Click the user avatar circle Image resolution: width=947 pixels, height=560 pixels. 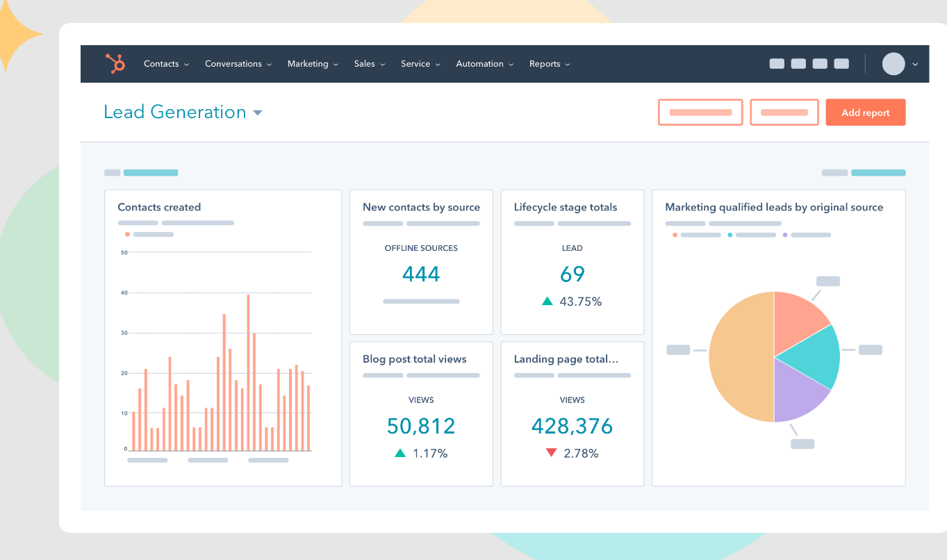pyautogui.click(x=894, y=64)
